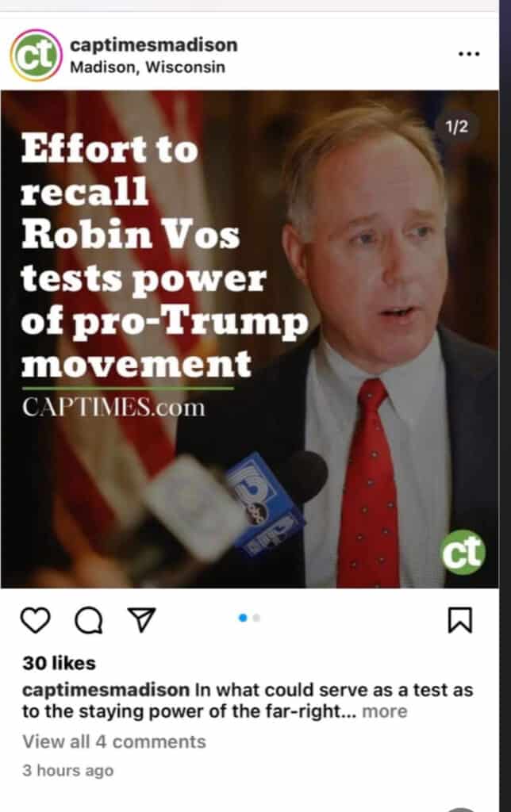The height and width of the screenshot is (812, 511).
Task: Open captimesmadison username in post header
Action: click(154, 45)
